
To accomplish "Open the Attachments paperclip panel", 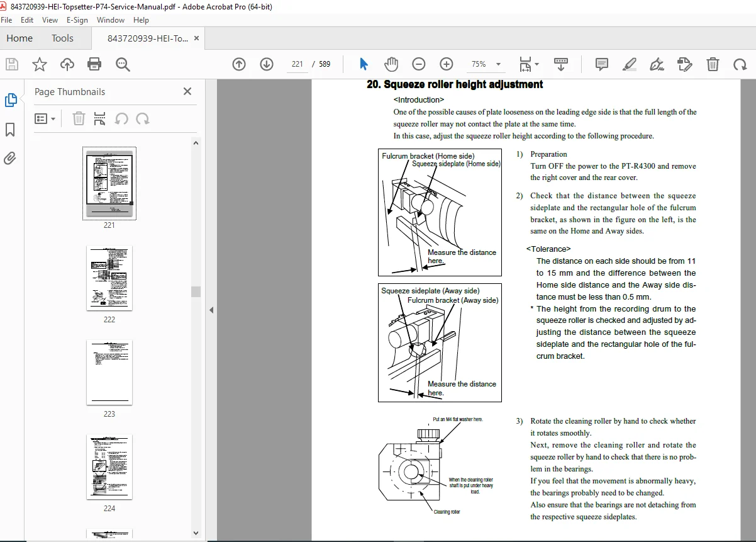I will pyautogui.click(x=10, y=159).
